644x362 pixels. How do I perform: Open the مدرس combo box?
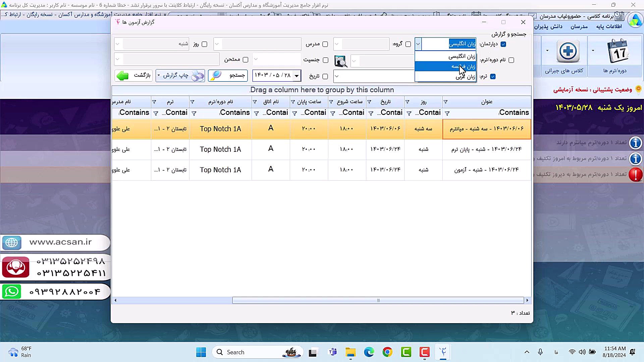(217, 44)
